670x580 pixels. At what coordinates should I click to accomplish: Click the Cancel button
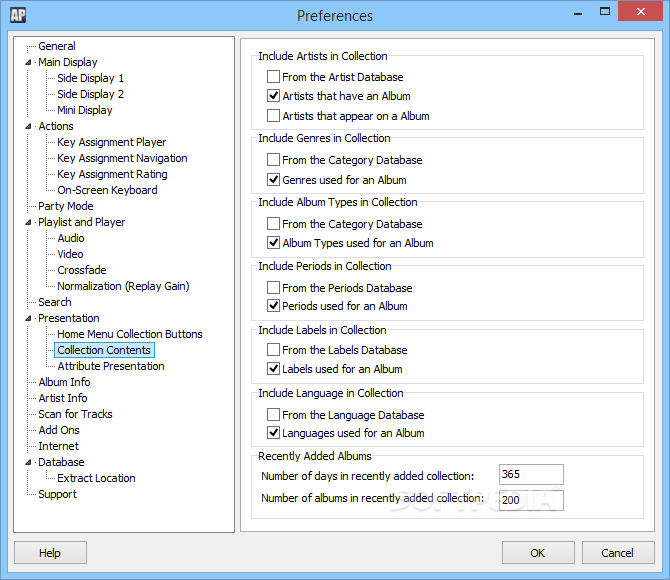point(618,553)
